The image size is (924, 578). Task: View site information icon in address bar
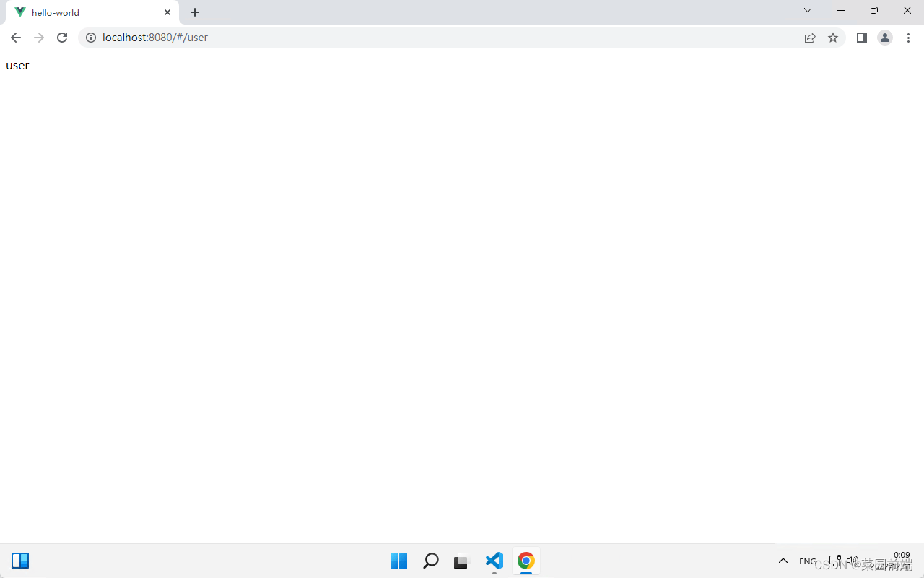click(x=91, y=38)
